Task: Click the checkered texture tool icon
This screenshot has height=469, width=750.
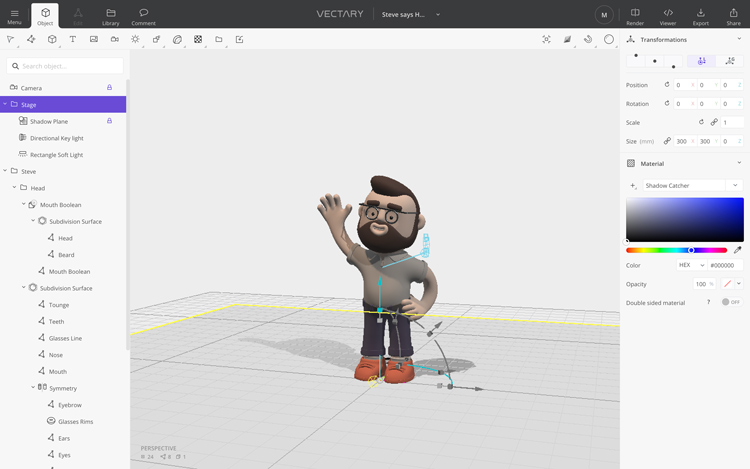Action: 198,39
